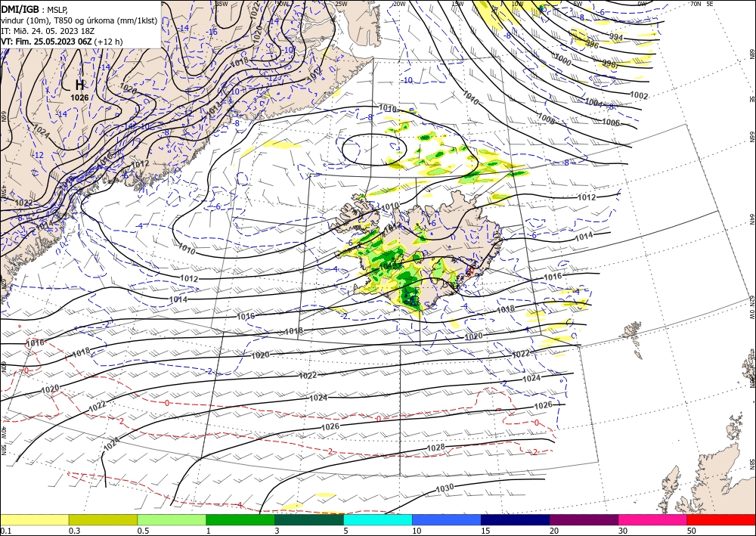Click the '1004' isobar label
The image size is (756, 536).
point(593,102)
